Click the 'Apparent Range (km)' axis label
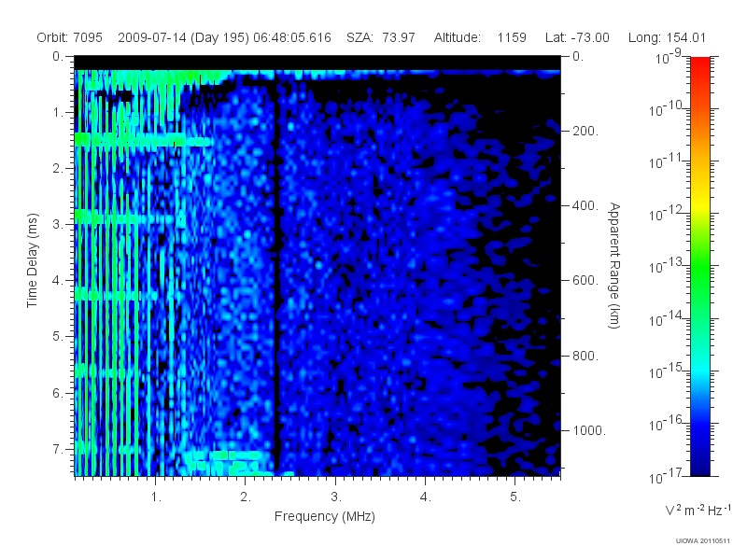This screenshot has width=747, height=560. (614, 266)
